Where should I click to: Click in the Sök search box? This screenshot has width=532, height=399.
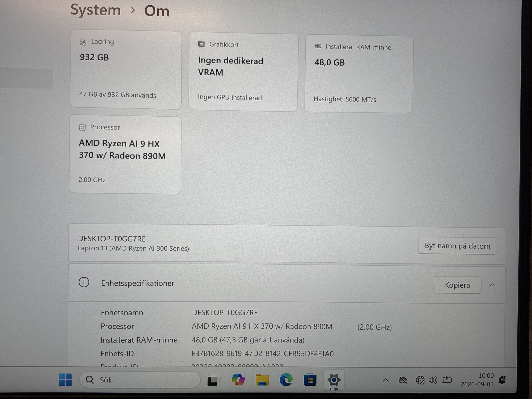[140, 380]
